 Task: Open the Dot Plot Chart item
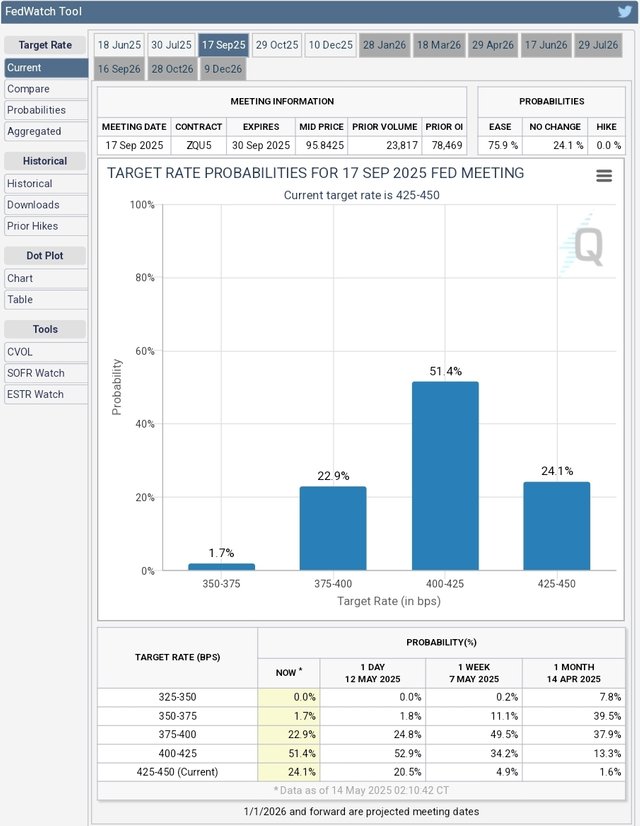coord(46,278)
